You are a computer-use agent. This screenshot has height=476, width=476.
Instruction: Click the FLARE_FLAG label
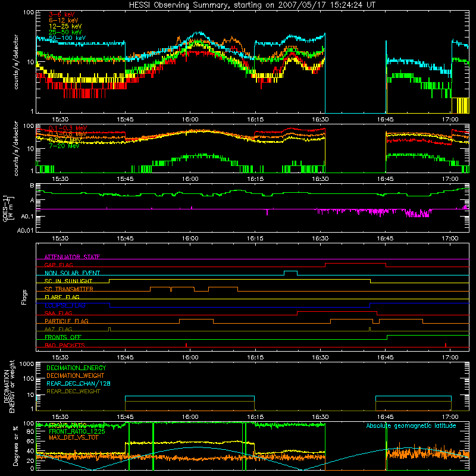(62, 297)
